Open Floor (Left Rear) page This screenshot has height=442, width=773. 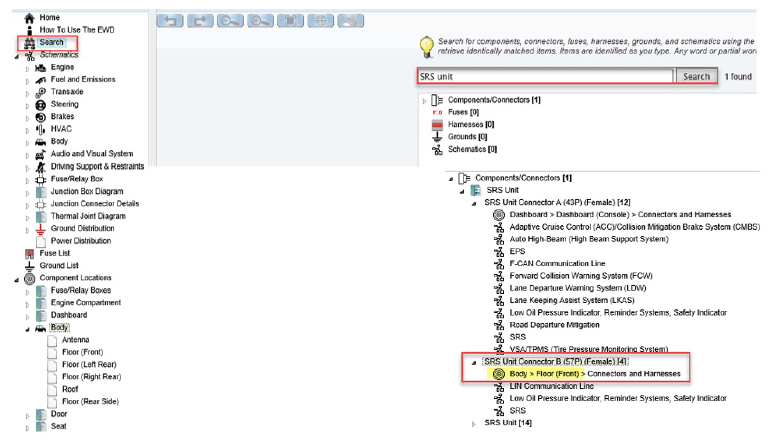pos(89,365)
